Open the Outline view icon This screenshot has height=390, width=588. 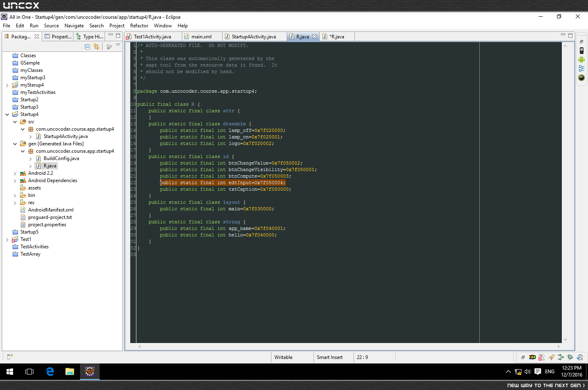coord(581,69)
